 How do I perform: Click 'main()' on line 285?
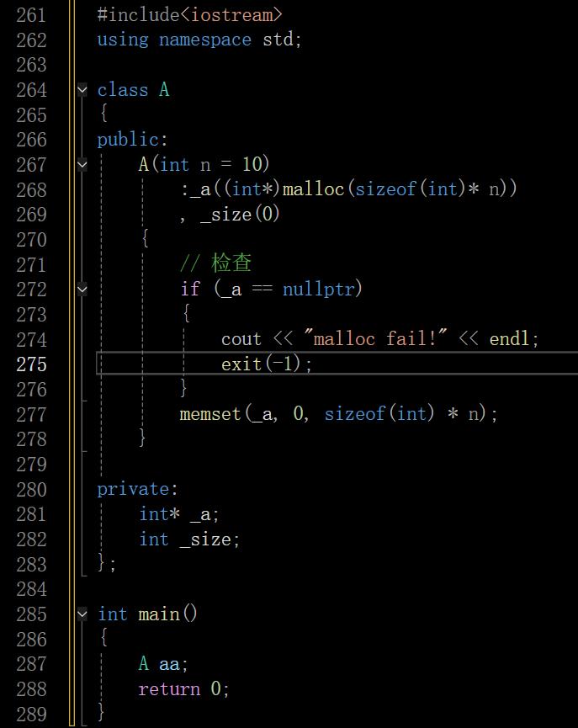(x=167, y=614)
